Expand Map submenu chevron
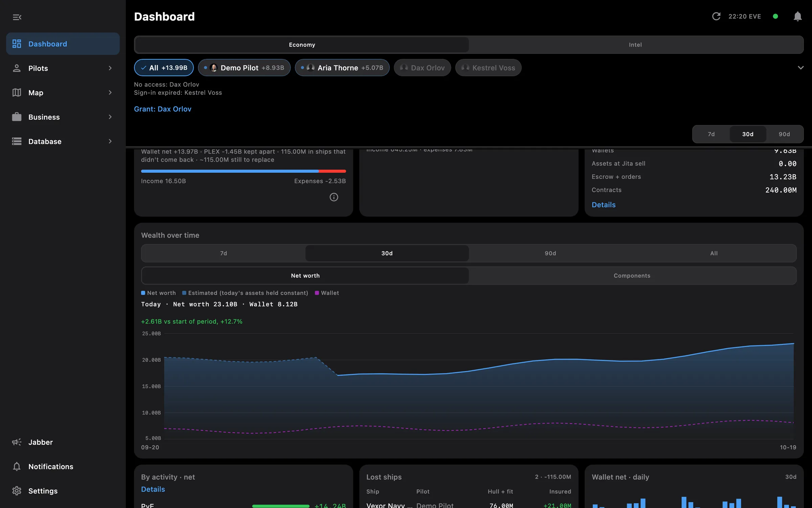The width and height of the screenshot is (812, 508). (x=110, y=92)
